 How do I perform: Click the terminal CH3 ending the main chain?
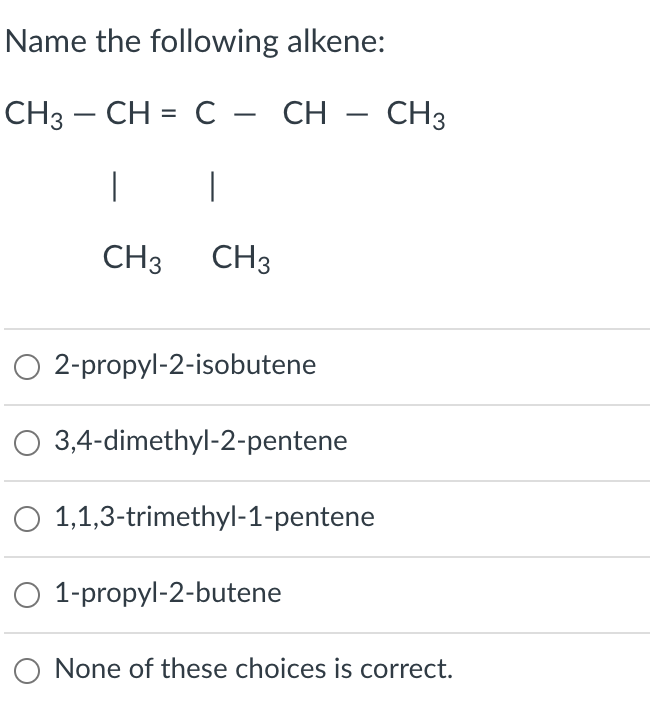click(416, 115)
